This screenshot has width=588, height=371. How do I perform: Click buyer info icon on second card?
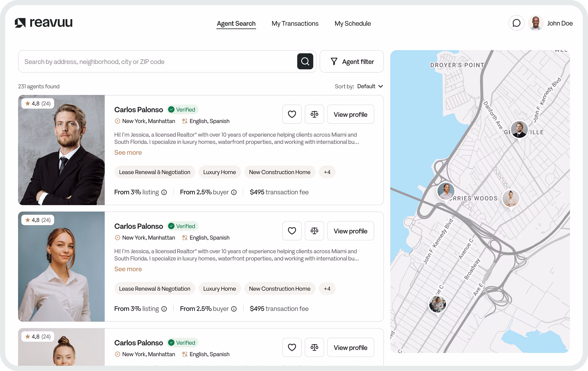click(x=234, y=309)
